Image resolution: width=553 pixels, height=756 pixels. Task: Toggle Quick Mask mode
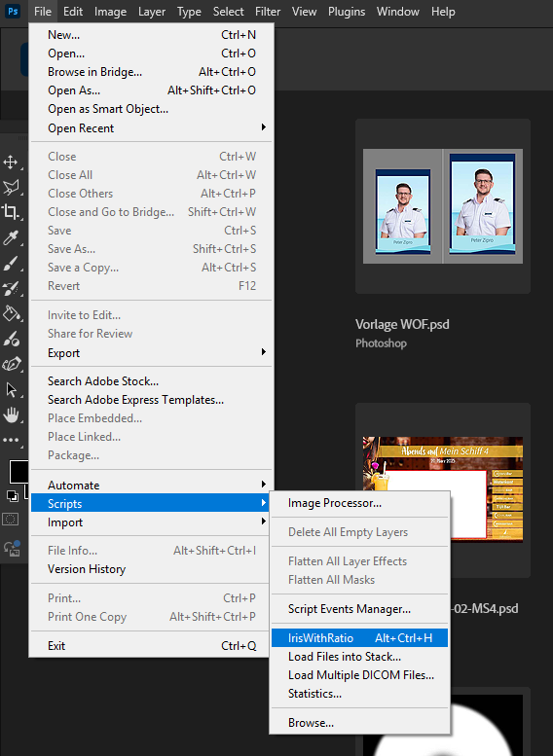pos(11,520)
